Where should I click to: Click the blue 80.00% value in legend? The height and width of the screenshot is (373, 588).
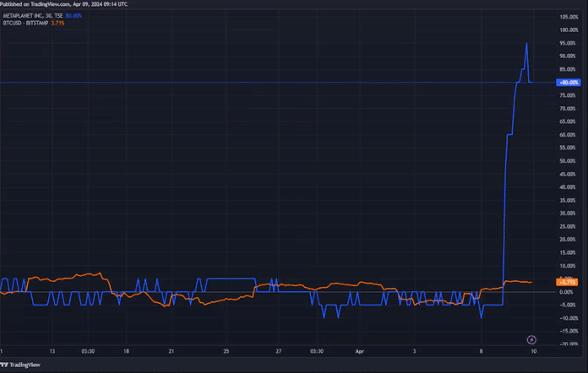[x=74, y=15]
